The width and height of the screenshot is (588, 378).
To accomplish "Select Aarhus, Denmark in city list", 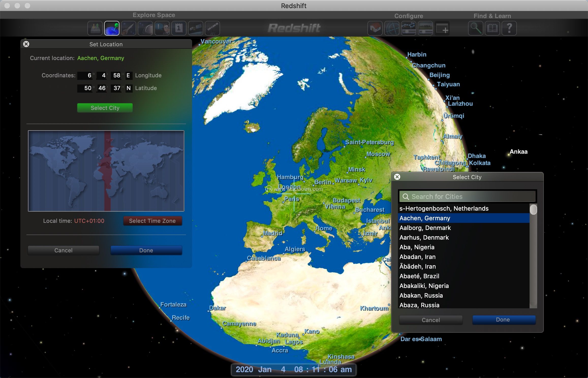I will [463, 238].
